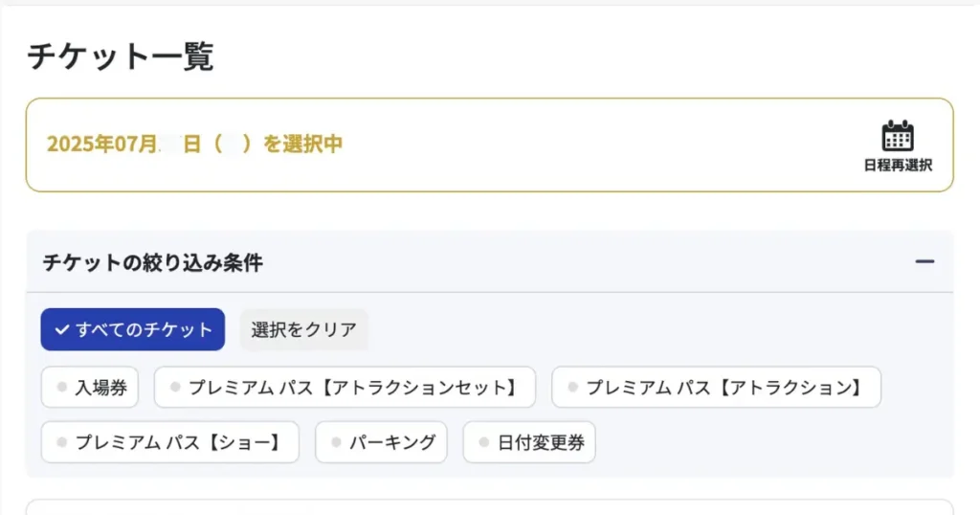
Task: Enable the 日付変更券 filter chip
Action: coord(529,442)
